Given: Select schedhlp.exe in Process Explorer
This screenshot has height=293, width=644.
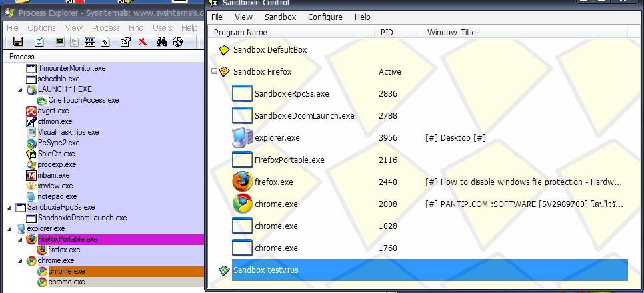Looking at the screenshot, I should pyautogui.click(x=59, y=79).
